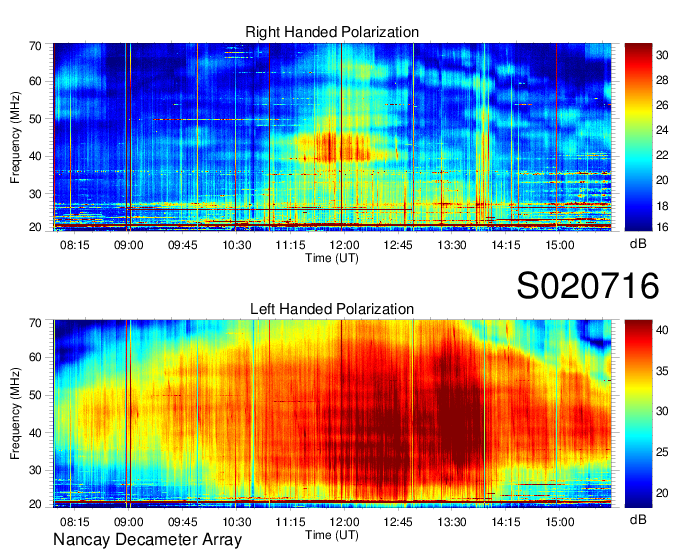Click the right-handed dynamic spectrum plot
This screenshot has height=552, width=680.
332,137
